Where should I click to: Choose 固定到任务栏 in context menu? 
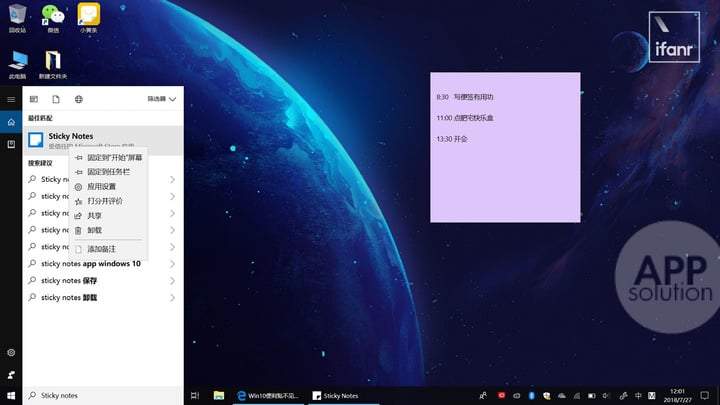point(109,172)
